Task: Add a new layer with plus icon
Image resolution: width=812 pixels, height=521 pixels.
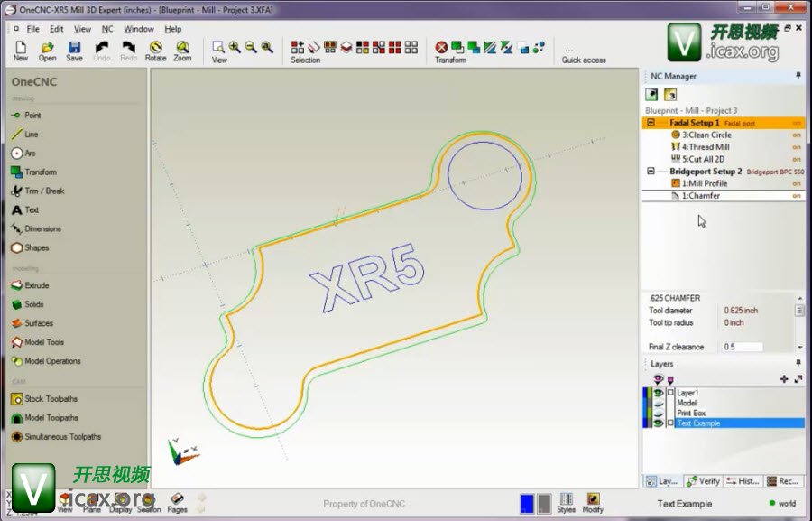Action: 784,379
